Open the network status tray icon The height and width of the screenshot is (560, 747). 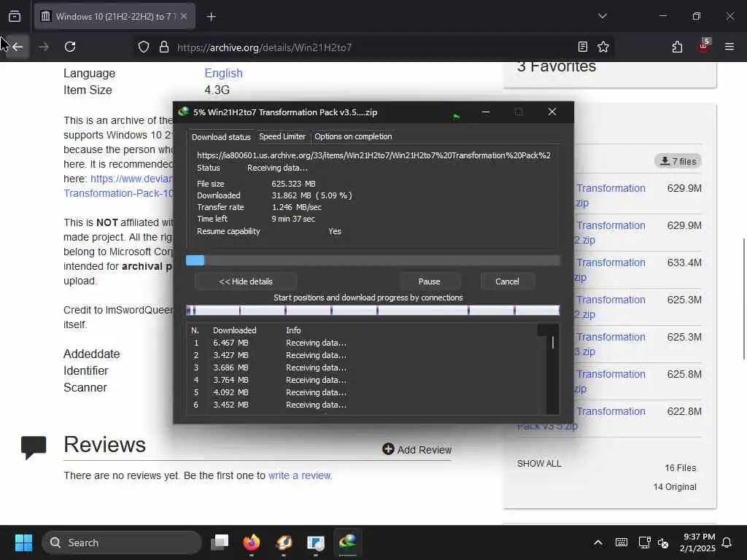tap(644, 542)
